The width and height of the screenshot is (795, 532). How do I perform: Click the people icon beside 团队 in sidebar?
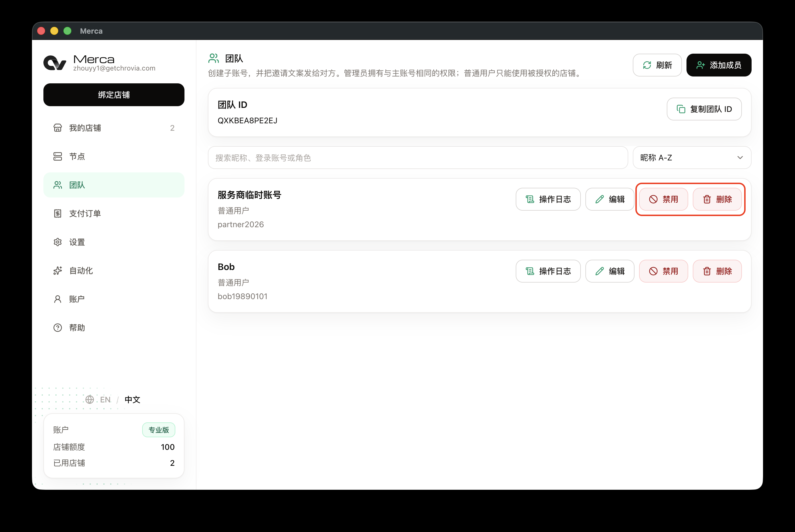pos(58,185)
